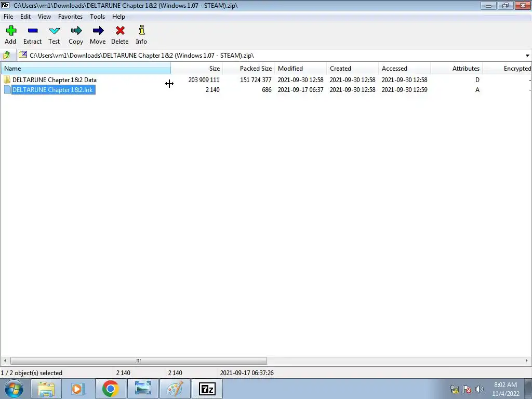Viewport: 532px width, 399px height.
Task: Go up one folder level icon
Action: click(7, 55)
